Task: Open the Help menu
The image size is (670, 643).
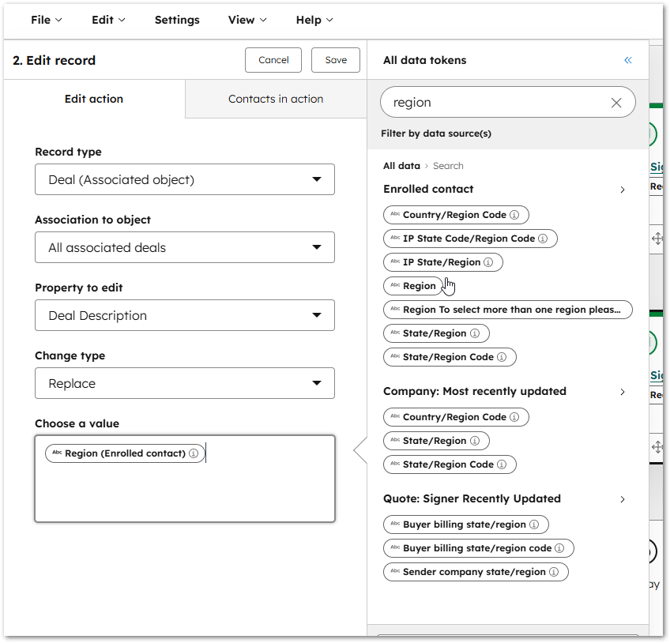Action: tap(314, 20)
